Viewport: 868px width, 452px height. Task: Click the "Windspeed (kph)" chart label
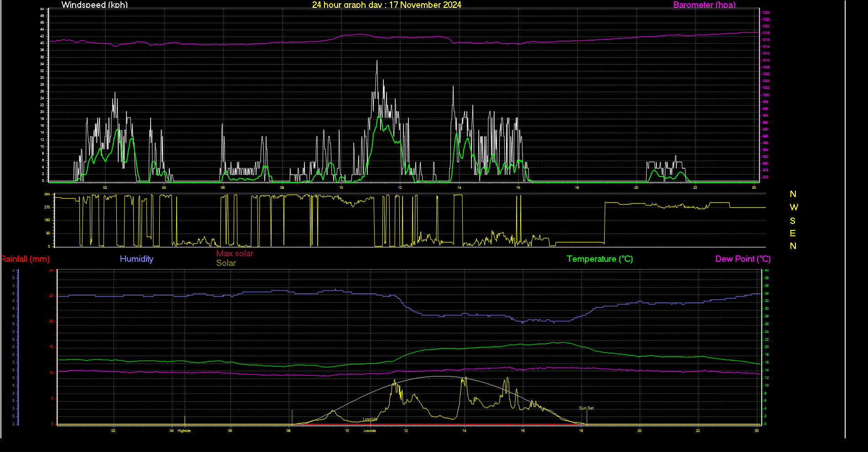tap(94, 5)
